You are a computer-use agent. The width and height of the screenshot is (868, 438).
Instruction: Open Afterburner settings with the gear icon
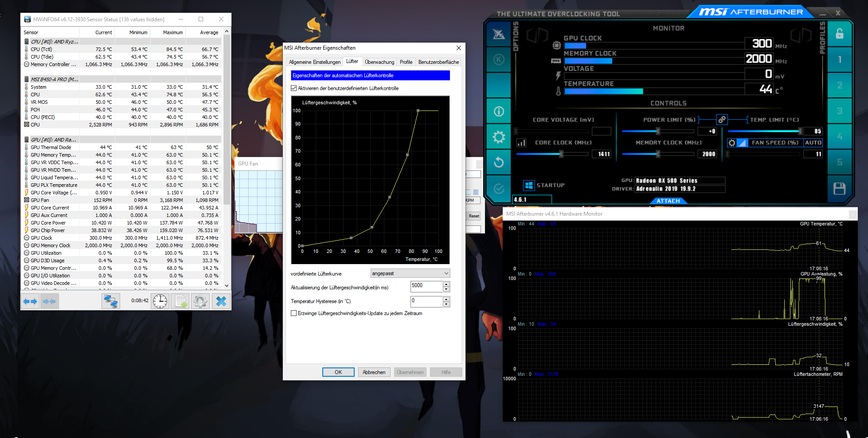click(499, 137)
